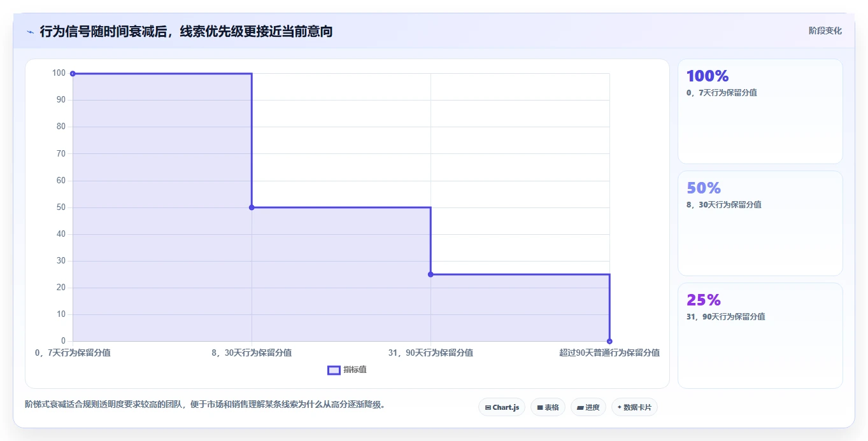Select the 数据卡片 chip
Screen dimensions: 868x441
pyautogui.click(x=634, y=407)
